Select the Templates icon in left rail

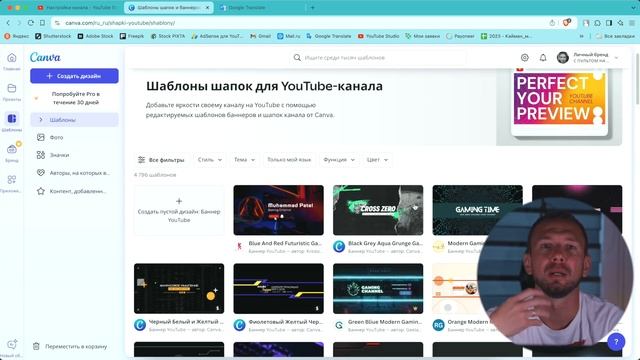[x=12, y=119]
